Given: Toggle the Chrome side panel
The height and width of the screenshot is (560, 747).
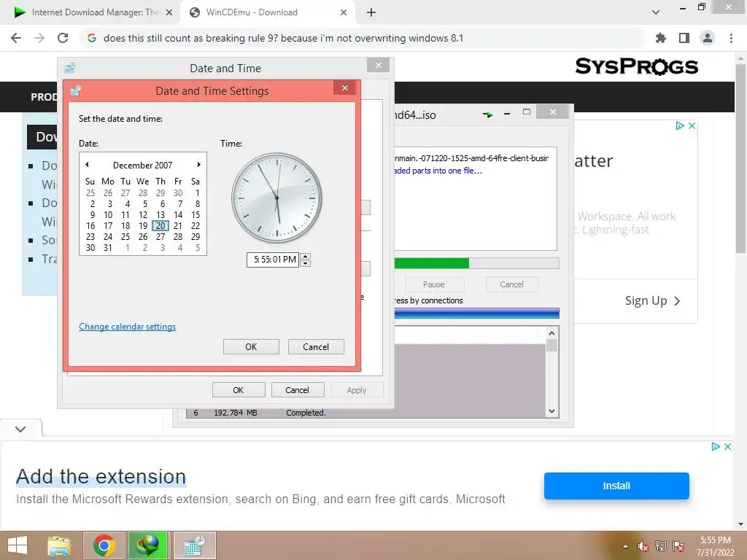Looking at the screenshot, I should point(684,38).
